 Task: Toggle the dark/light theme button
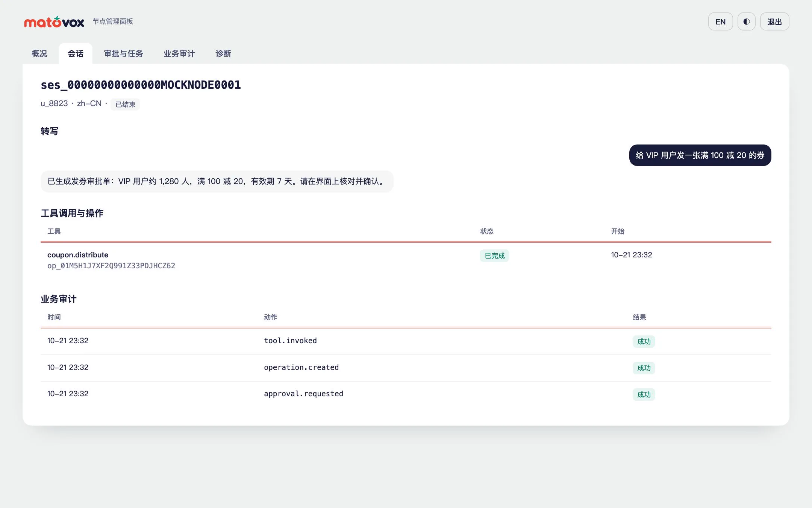pos(746,22)
